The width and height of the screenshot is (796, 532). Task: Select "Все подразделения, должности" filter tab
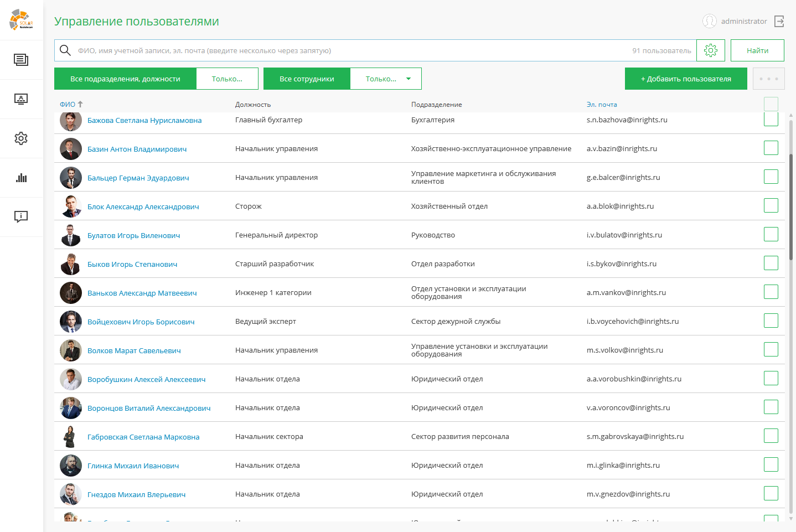(125, 79)
